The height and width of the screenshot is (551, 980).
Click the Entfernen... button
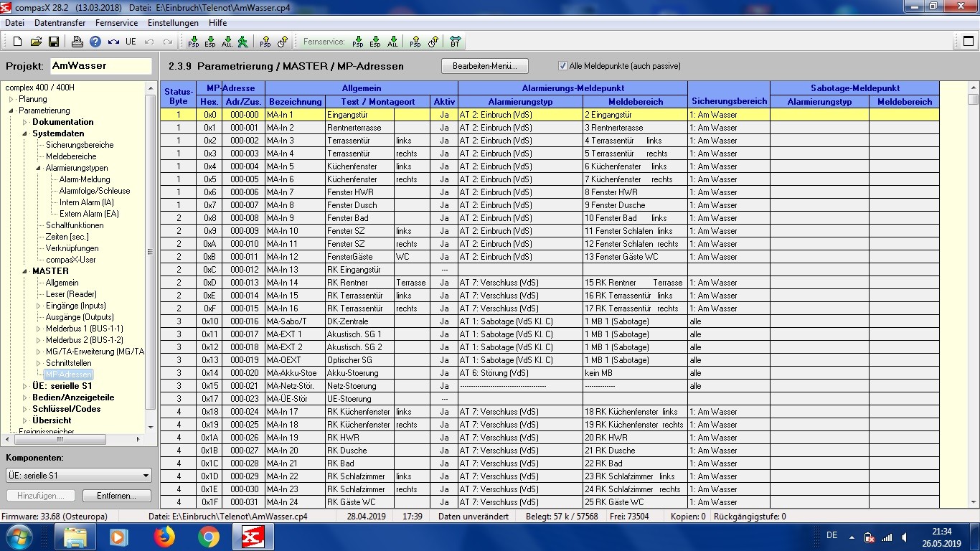117,496
